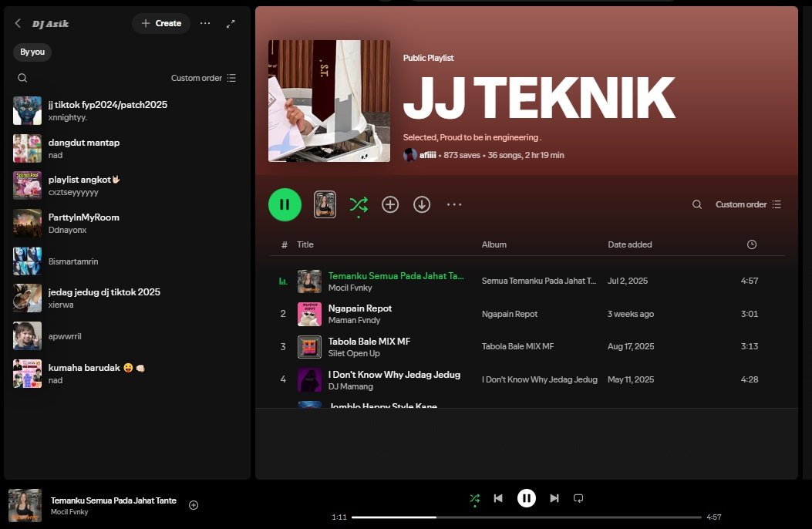
Task: Open the library more options ellipsis
Action: click(205, 23)
